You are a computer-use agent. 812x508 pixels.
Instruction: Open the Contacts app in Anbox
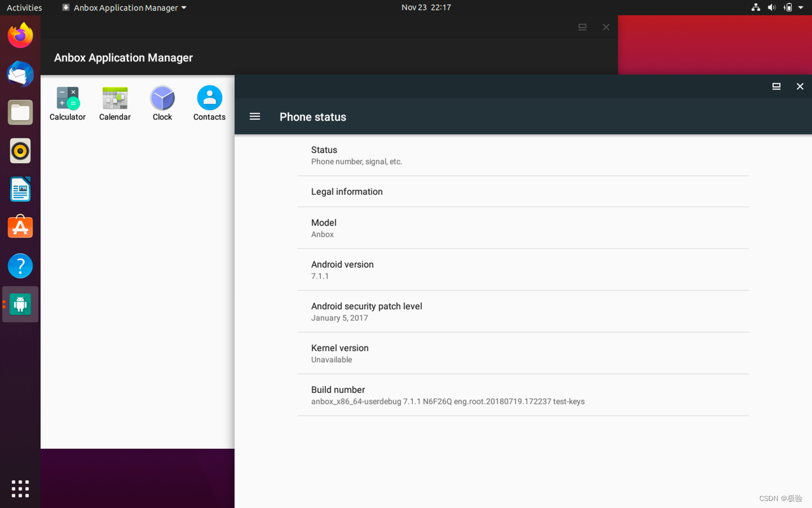209,103
